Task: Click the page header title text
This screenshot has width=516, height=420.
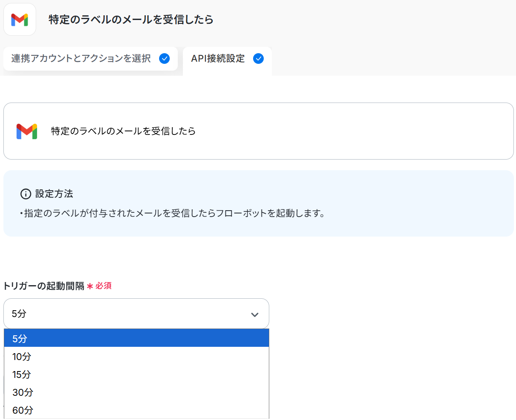Action: tap(131, 20)
